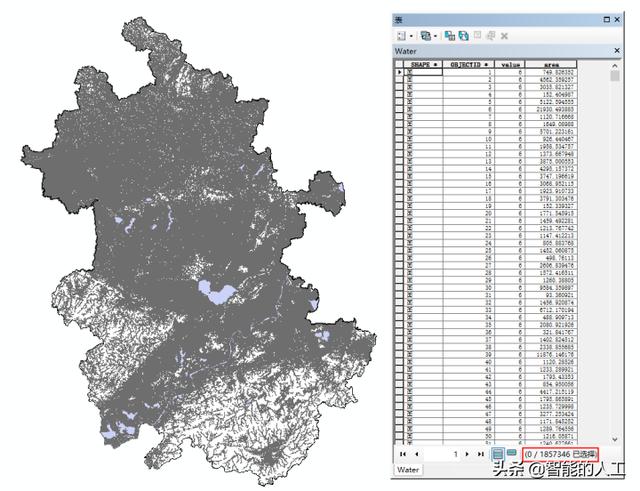Viewport: 640px width, 491px height.
Task: Open the Table Options menu icon
Action: (x=399, y=35)
